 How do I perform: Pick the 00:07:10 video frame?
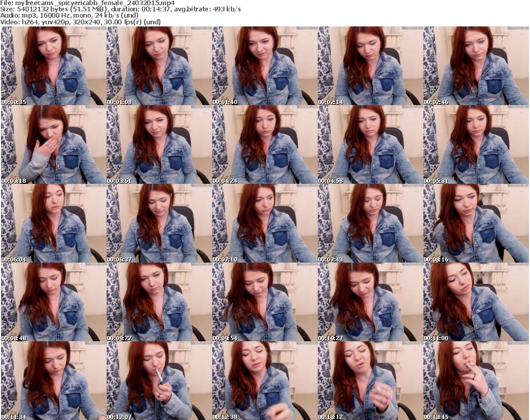click(264, 223)
